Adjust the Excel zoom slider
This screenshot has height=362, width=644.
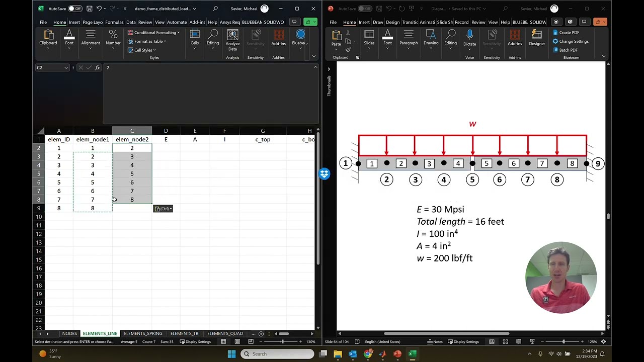tap(282, 342)
